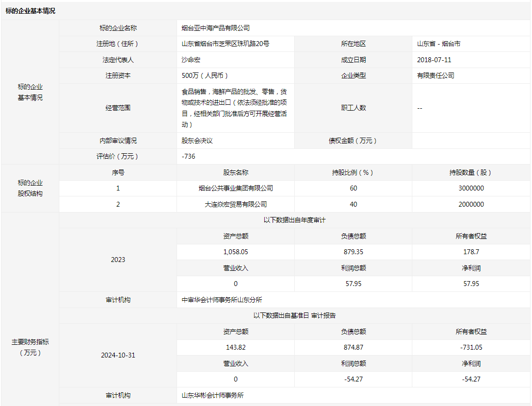532x406 pixels.
Task: Click the region value 山东省 - 烟台市
Action: 439,44
